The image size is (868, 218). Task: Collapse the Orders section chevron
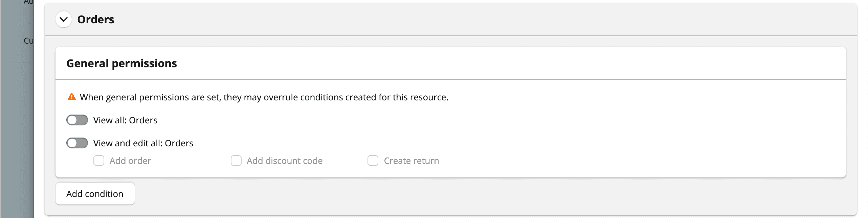pyautogui.click(x=64, y=20)
